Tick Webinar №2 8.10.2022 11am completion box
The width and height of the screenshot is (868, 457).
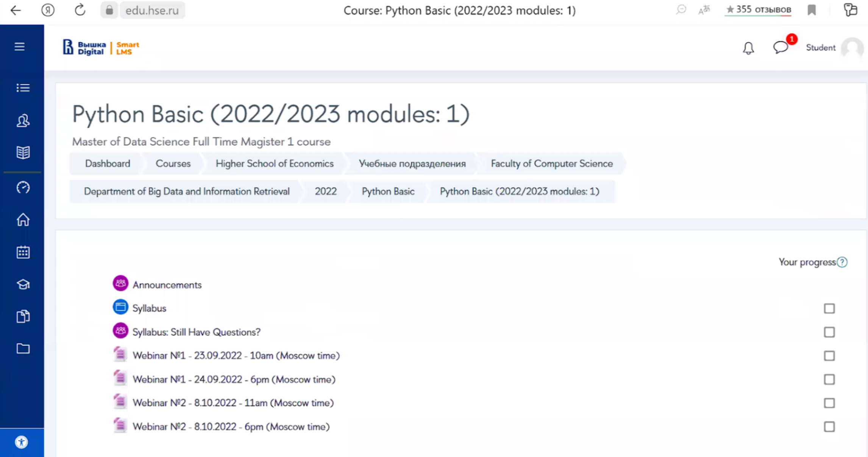click(829, 403)
